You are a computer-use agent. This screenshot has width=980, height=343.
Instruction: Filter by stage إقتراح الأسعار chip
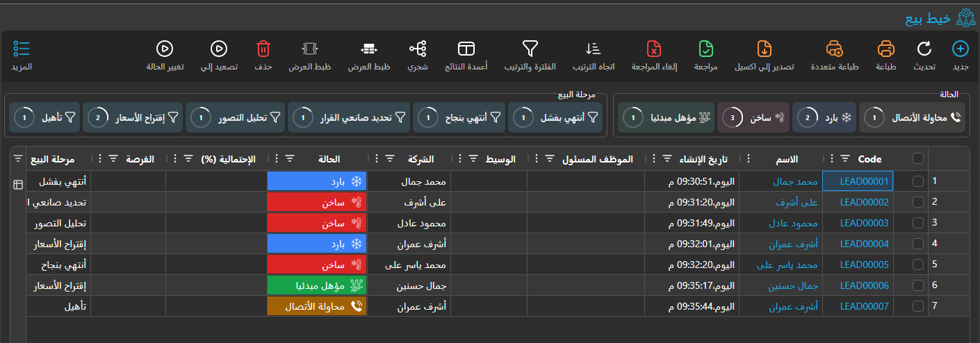click(x=133, y=118)
